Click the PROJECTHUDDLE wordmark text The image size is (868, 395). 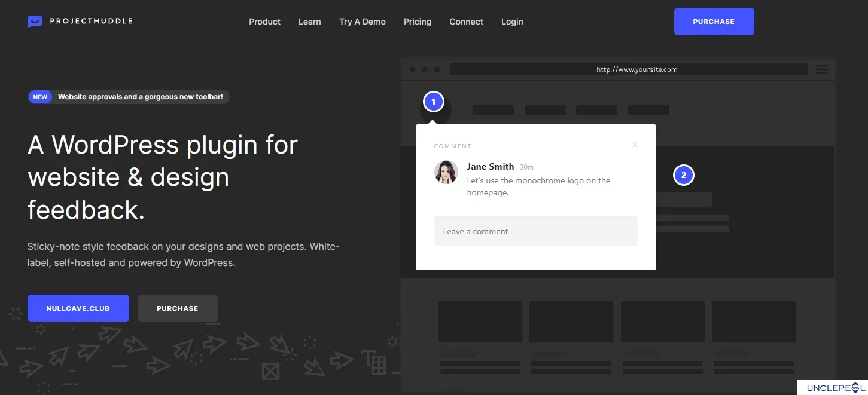[92, 21]
